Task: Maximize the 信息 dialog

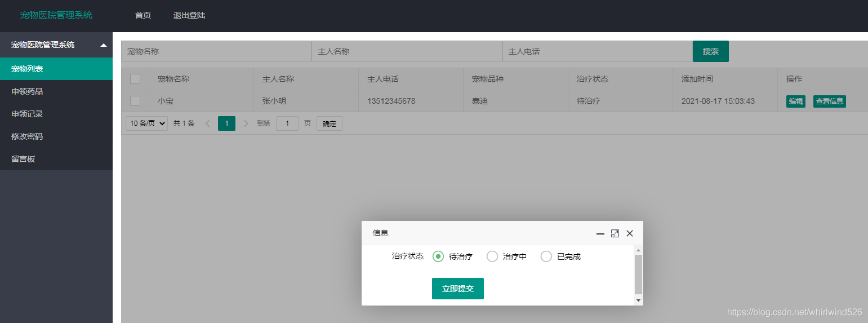Action: tap(615, 233)
